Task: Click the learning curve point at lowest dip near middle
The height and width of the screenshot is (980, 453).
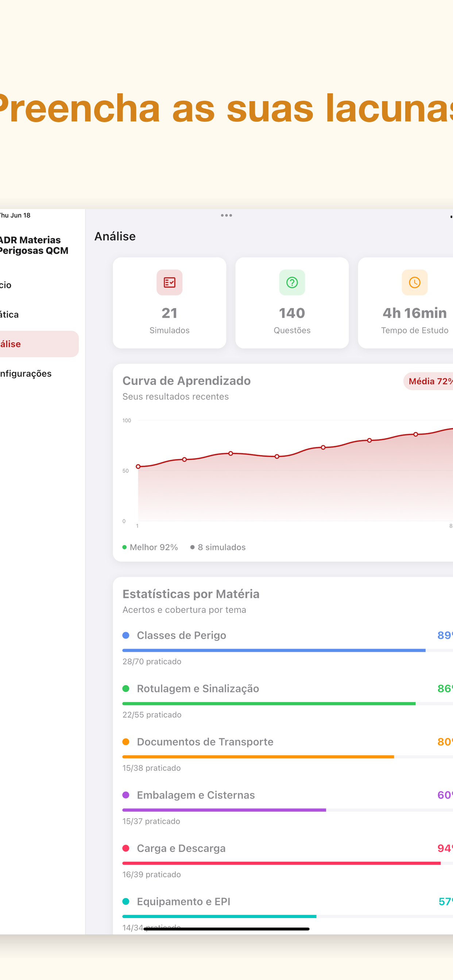Action: pyautogui.click(x=277, y=456)
